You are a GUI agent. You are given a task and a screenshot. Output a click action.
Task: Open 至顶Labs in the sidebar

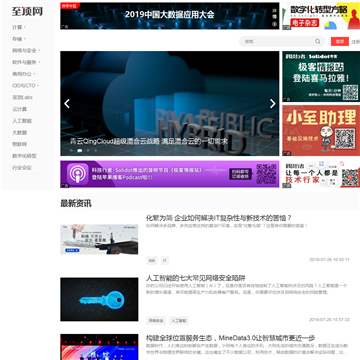pos(22,97)
